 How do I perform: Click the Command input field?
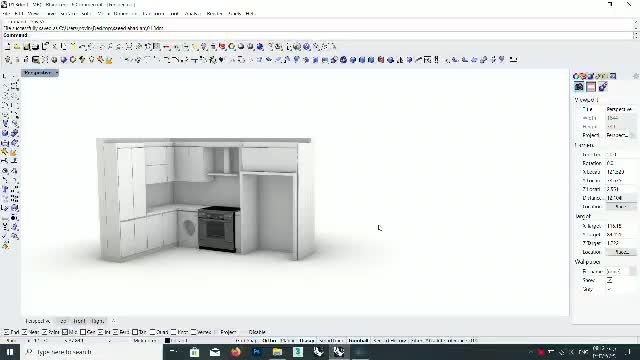point(318,36)
